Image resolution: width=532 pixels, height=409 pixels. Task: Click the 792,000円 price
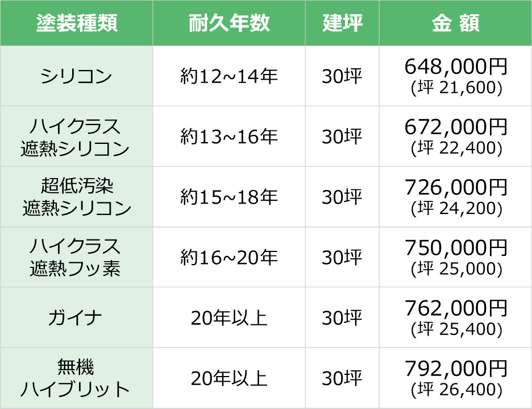click(456, 369)
